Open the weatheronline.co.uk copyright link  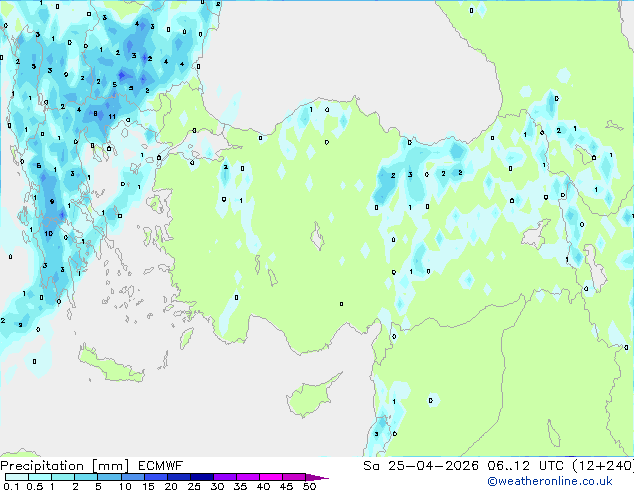(x=550, y=481)
